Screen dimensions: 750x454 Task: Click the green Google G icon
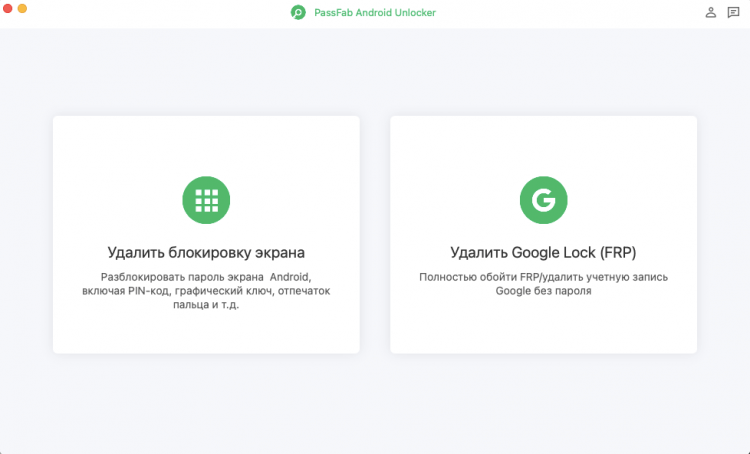[x=543, y=200]
